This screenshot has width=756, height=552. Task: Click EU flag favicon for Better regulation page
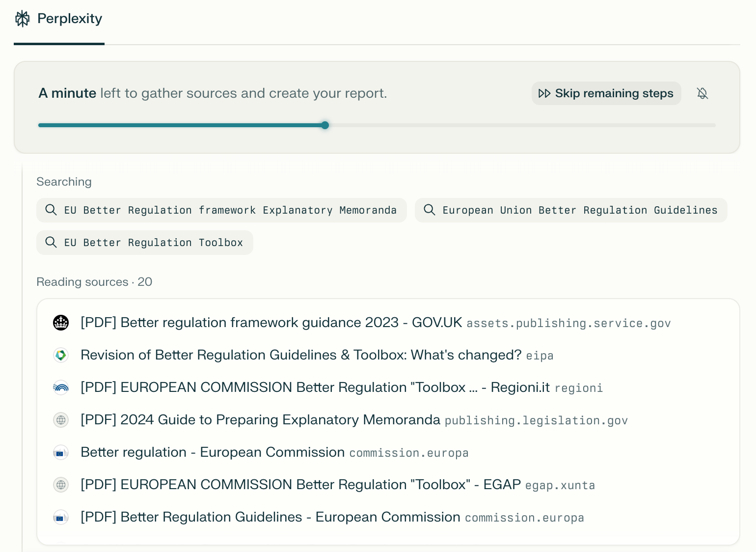[x=61, y=452]
